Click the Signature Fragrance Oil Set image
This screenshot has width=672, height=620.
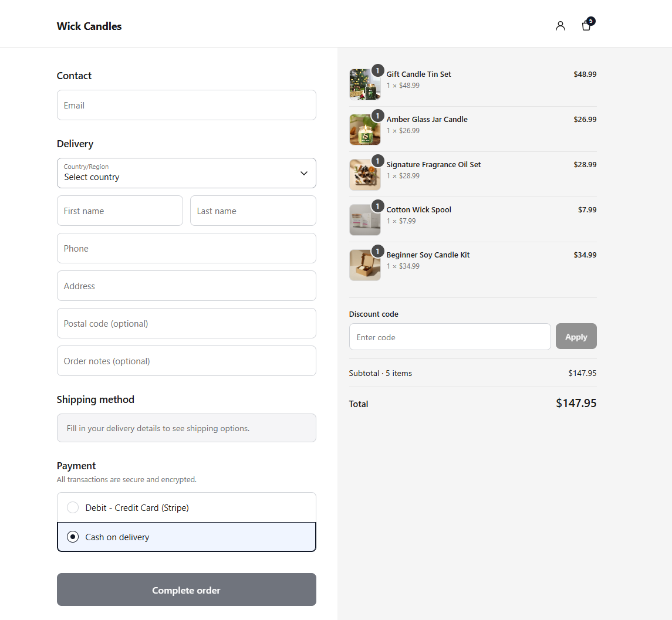pos(364,175)
